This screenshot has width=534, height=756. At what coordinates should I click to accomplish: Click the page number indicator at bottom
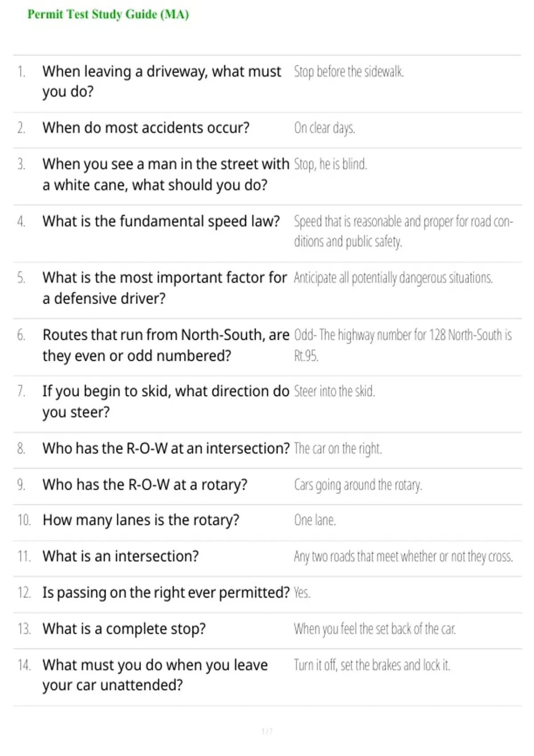267,731
